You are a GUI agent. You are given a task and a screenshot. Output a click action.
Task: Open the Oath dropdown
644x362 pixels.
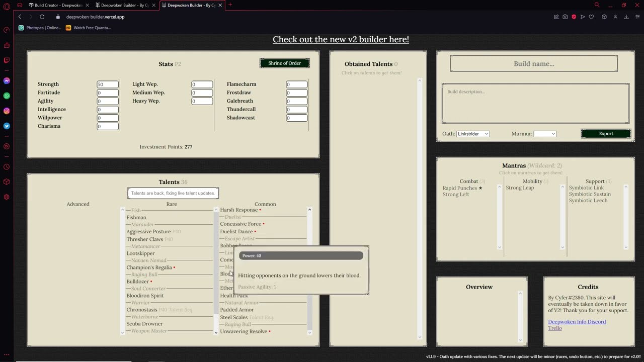[x=473, y=134]
